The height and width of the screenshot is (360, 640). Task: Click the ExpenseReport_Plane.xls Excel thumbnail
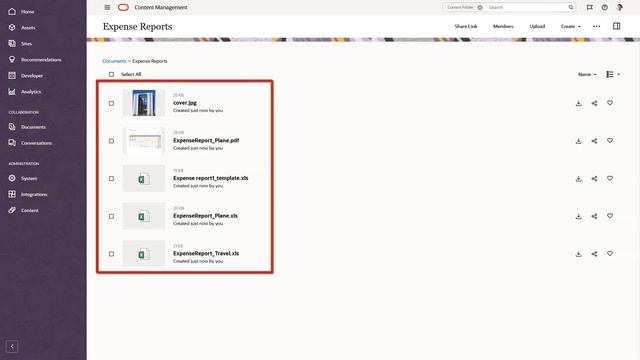tap(144, 216)
